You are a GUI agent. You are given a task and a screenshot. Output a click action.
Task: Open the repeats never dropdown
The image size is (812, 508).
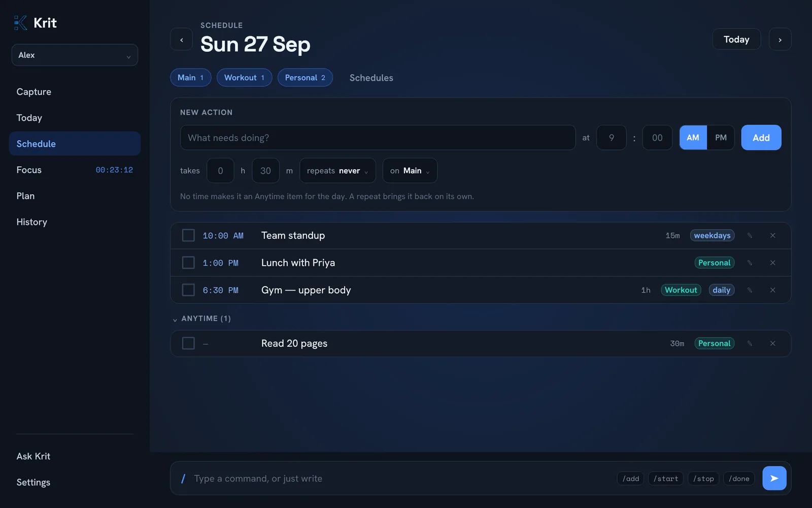(337, 171)
